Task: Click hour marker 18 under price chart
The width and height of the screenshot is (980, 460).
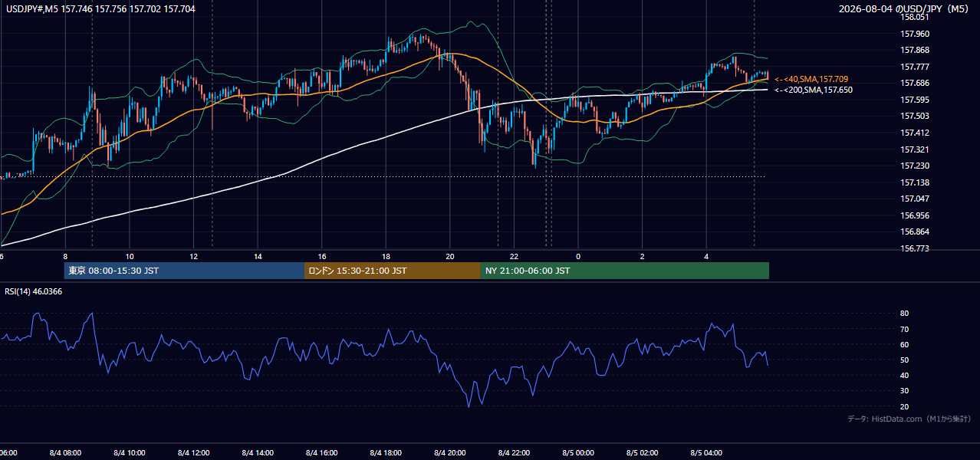Action: click(386, 256)
